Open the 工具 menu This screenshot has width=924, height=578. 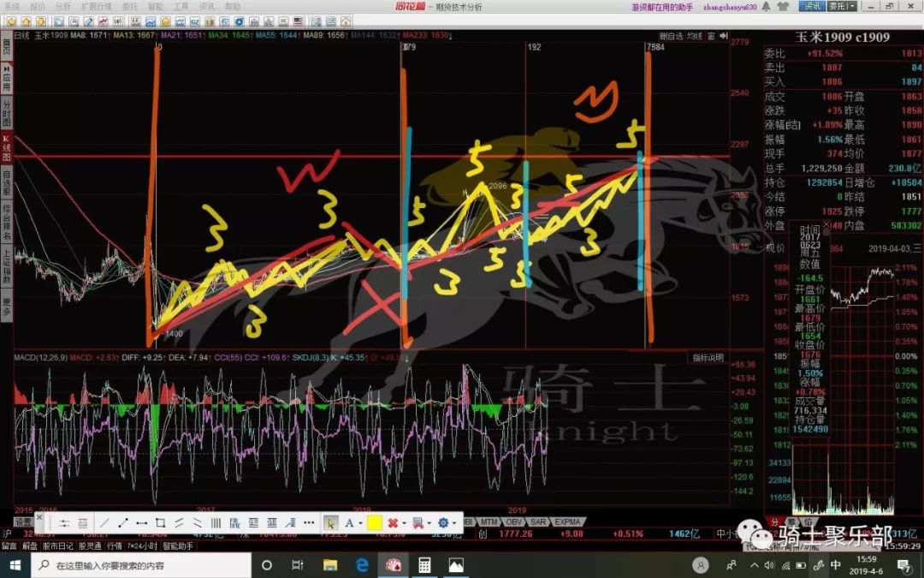click(181, 7)
